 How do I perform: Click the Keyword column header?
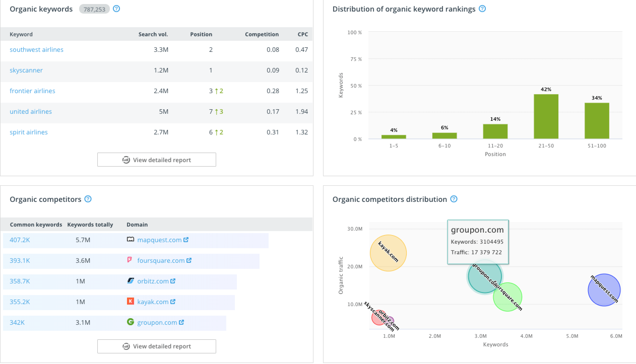21,34
